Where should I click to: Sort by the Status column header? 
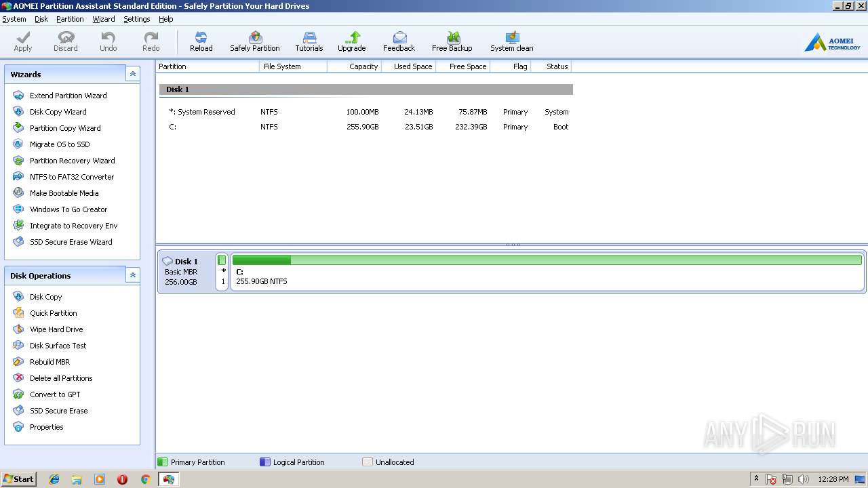coord(551,66)
